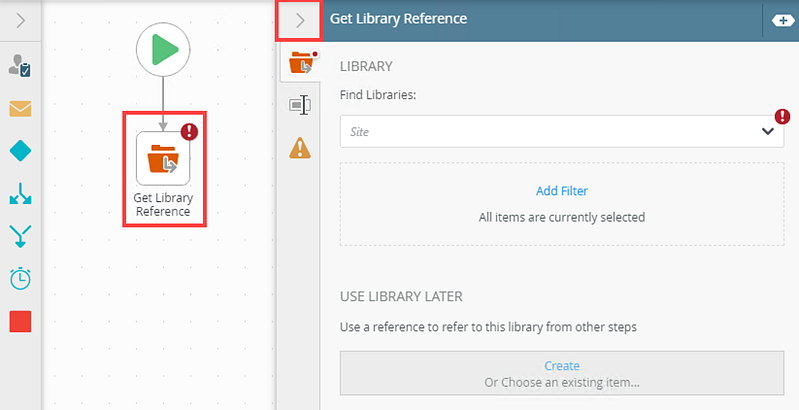Select the User Task step icon
The image size is (799, 410).
tap(20, 67)
